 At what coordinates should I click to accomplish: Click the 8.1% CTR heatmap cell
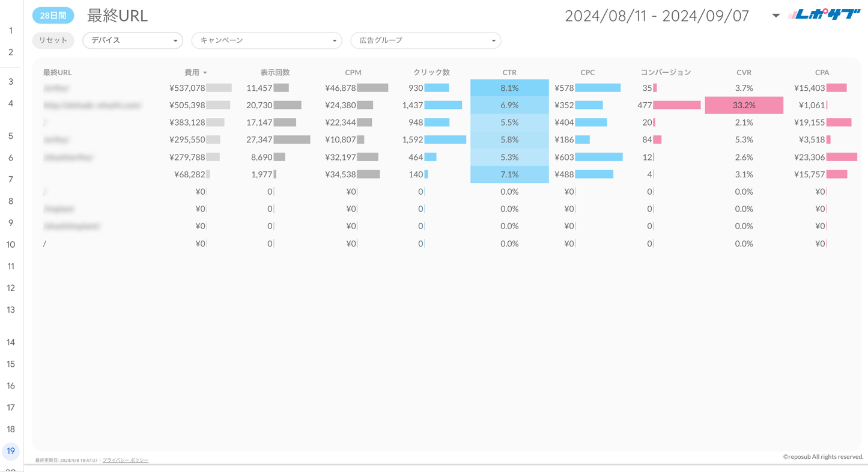509,88
